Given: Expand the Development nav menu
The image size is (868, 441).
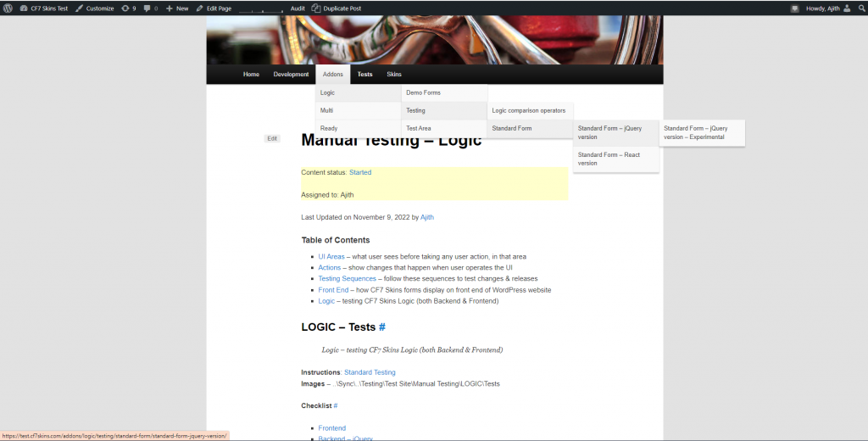Looking at the screenshot, I should 291,75.
